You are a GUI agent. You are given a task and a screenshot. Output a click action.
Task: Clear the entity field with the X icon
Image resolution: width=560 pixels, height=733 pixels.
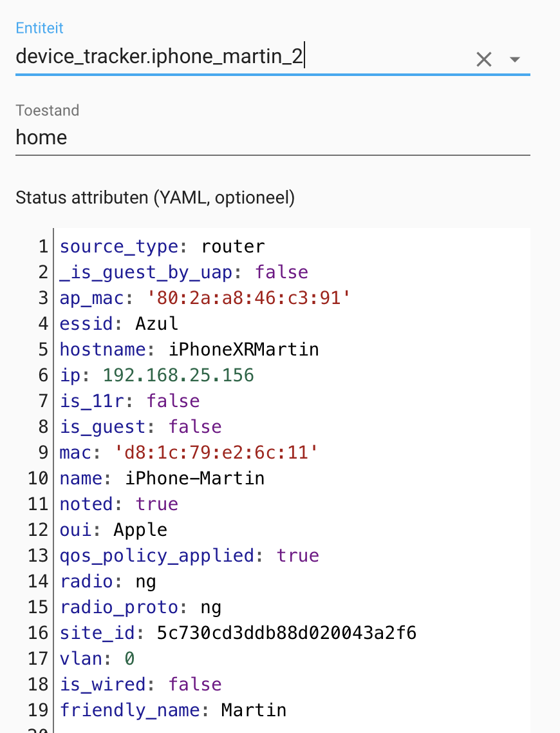(x=483, y=60)
